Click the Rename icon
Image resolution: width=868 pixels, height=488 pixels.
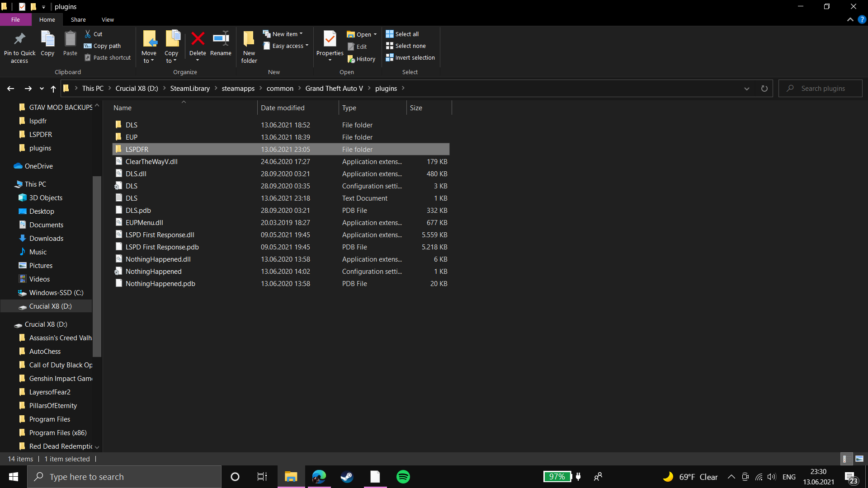[221, 39]
